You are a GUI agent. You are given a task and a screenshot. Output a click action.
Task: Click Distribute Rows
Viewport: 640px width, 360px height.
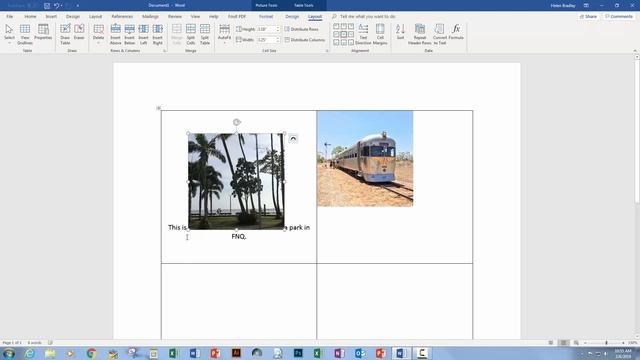302,29
